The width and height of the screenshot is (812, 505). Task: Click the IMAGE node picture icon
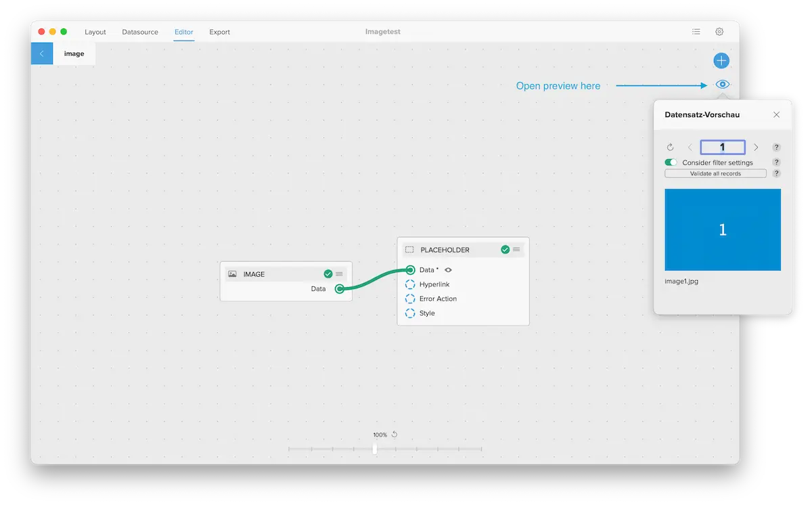pyautogui.click(x=232, y=274)
